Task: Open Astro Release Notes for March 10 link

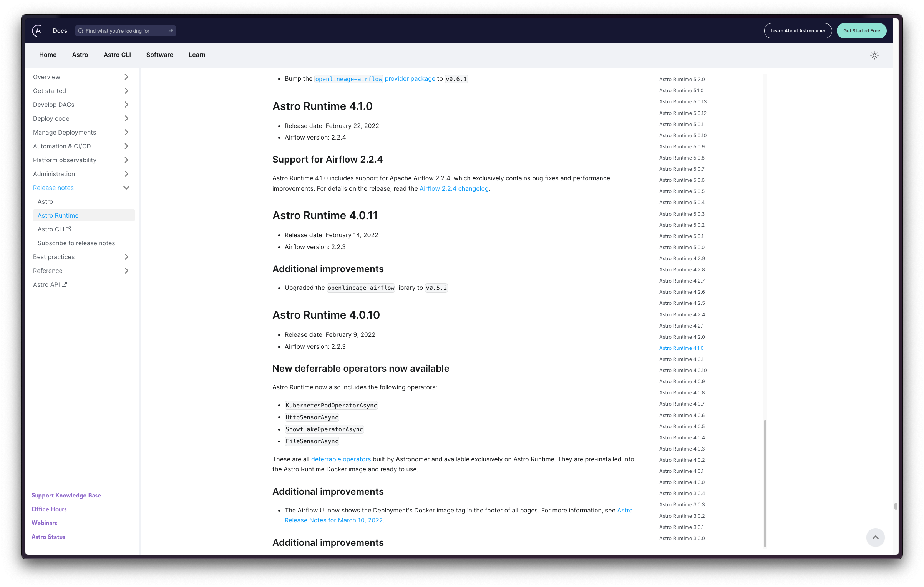Action: click(x=458, y=515)
